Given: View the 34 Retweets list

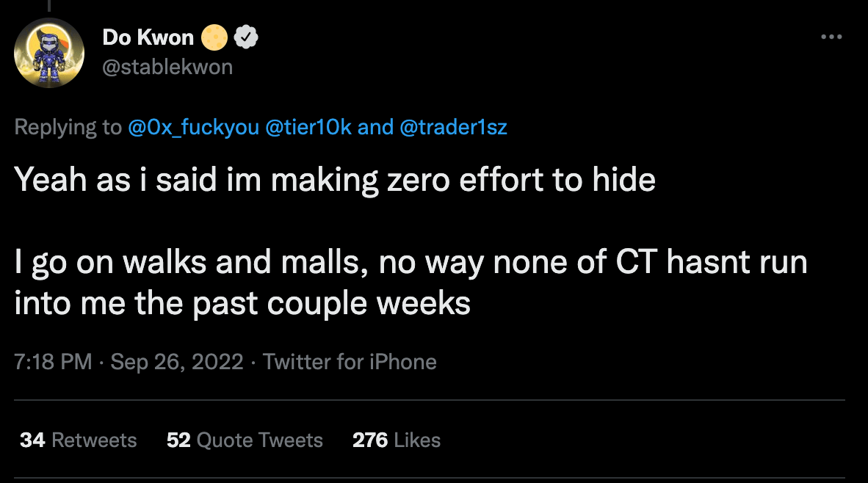Looking at the screenshot, I should [x=93, y=440].
